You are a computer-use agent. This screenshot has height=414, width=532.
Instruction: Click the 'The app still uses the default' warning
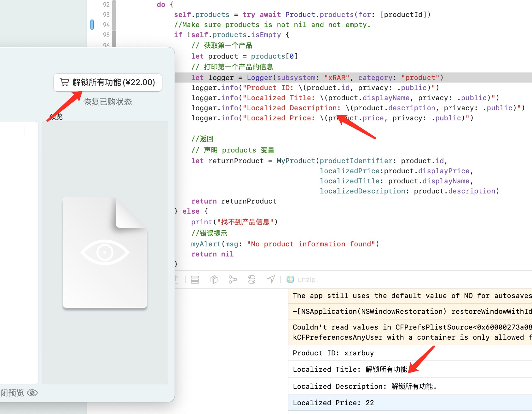point(410,296)
